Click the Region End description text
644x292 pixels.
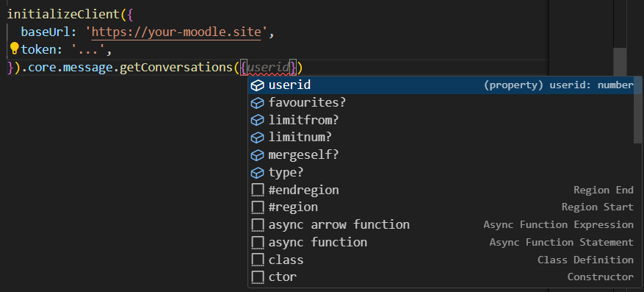click(604, 190)
